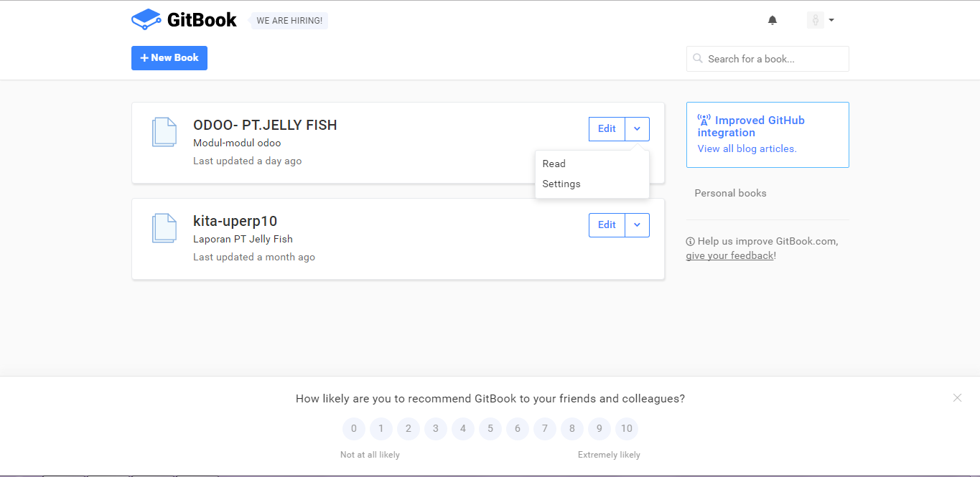Open the 'give your feedback' link

tap(729, 255)
